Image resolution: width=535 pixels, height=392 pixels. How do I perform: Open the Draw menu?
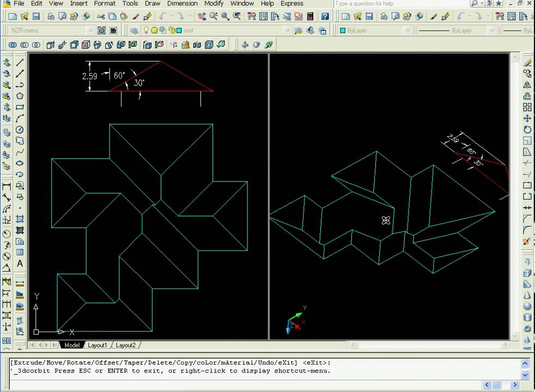point(153,3)
